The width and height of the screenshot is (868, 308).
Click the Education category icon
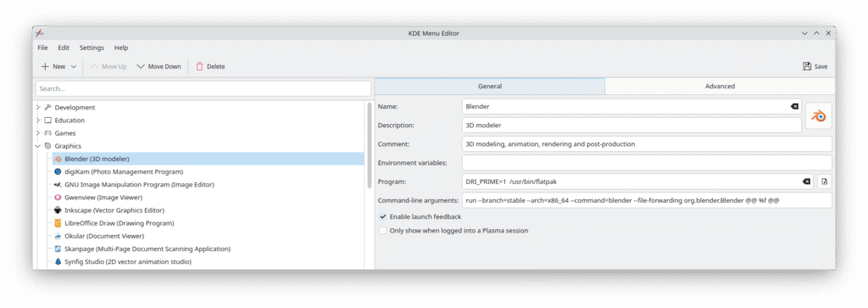tap(47, 120)
